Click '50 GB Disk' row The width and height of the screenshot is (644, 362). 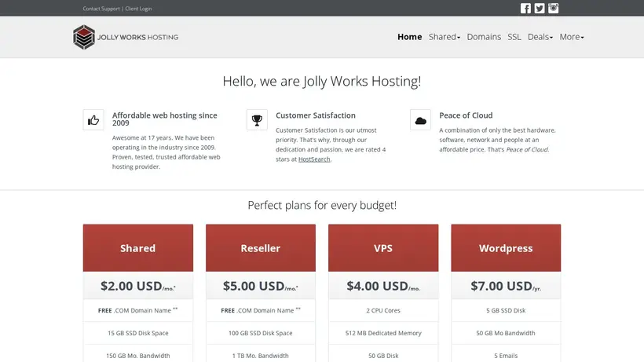[383, 353]
